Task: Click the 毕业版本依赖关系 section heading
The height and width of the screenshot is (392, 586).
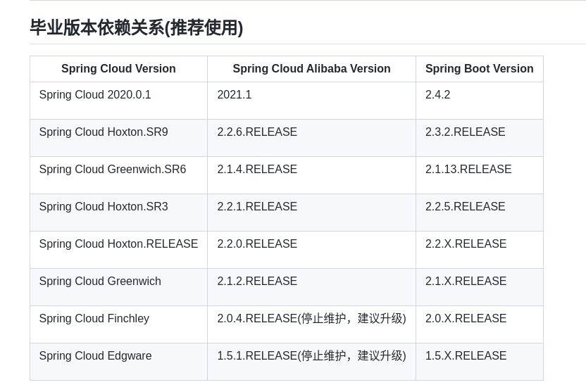Action: click(136, 28)
